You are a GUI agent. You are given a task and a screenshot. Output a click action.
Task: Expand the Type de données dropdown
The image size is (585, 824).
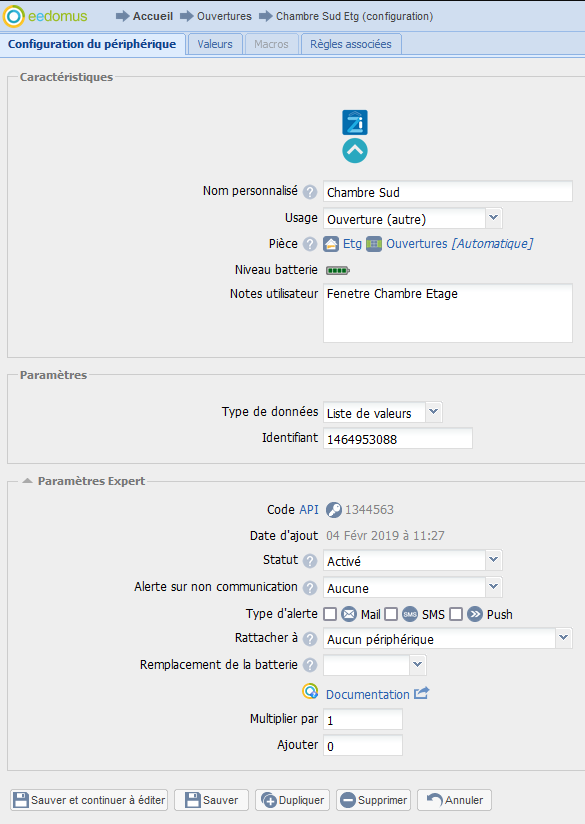(x=433, y=411)
